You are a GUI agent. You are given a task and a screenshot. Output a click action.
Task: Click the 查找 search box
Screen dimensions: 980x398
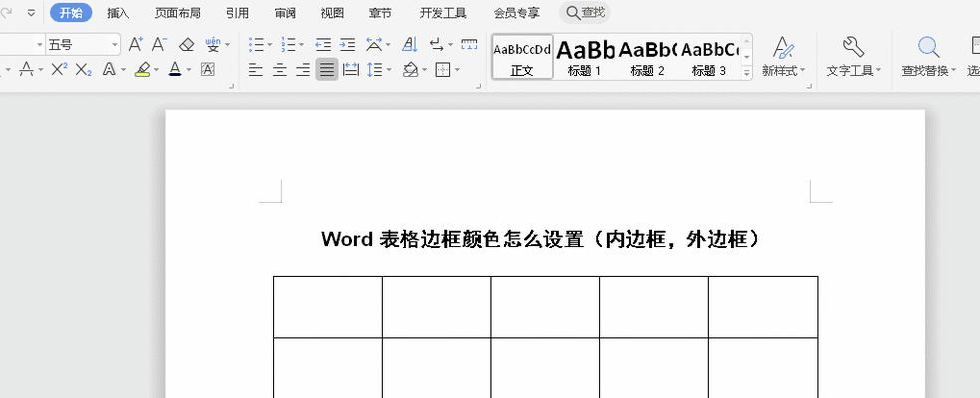[x=584, y=12]
